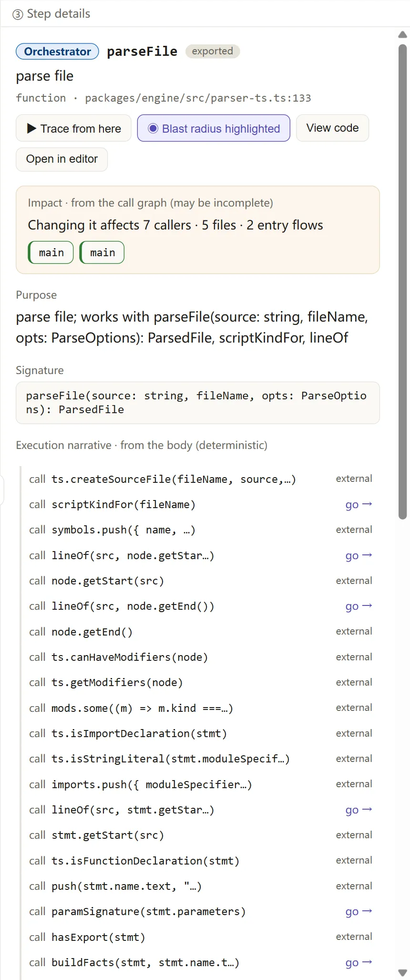Select the ts.getModifiers(node) call row
Screen dimensions: 410x980
(x=200, y=682)
